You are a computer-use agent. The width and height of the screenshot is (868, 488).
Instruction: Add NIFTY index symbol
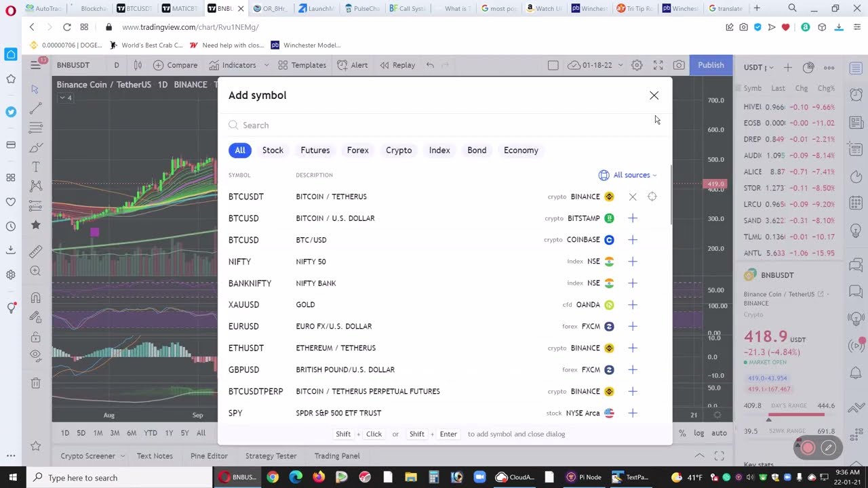633,262
